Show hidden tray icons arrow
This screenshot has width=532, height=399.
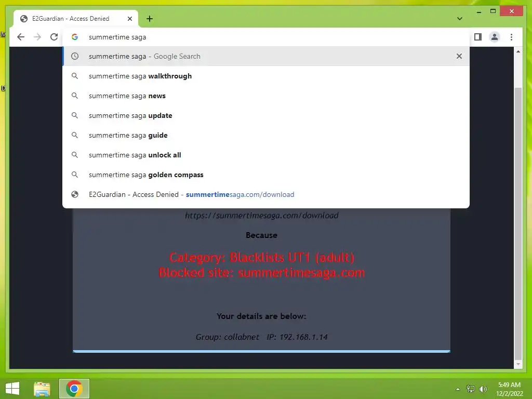pyautogui.click(x=458, y=389)
